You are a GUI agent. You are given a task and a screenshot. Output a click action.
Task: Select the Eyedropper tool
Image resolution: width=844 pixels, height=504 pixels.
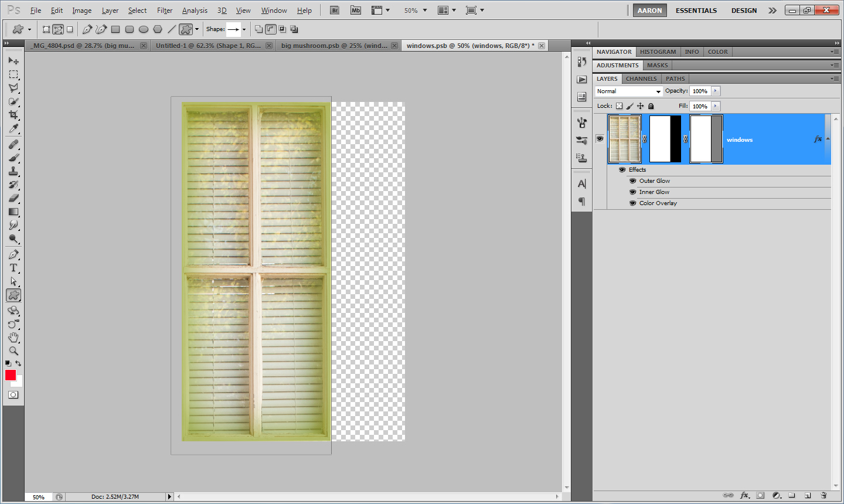click(13, 129)
